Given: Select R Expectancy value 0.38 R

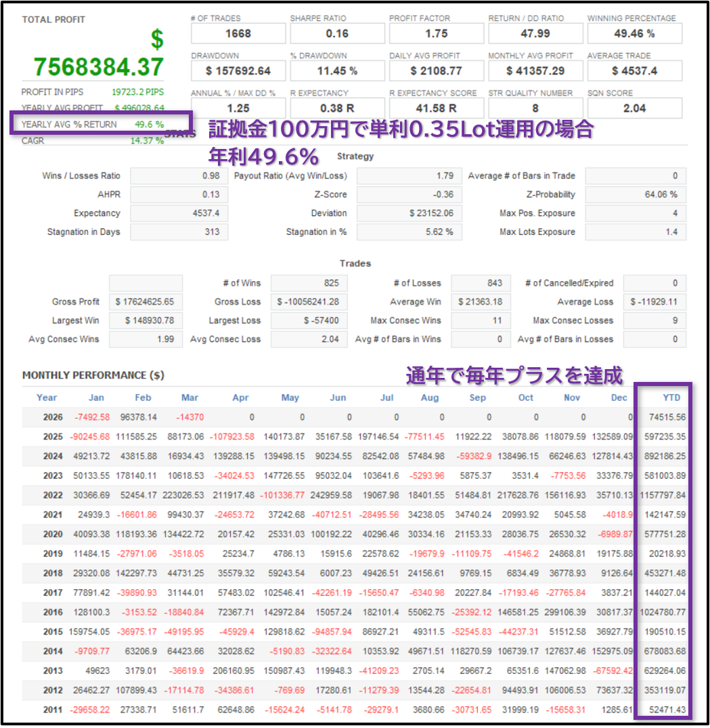Looking at the screenshot, I should click(x=337, y=108).
